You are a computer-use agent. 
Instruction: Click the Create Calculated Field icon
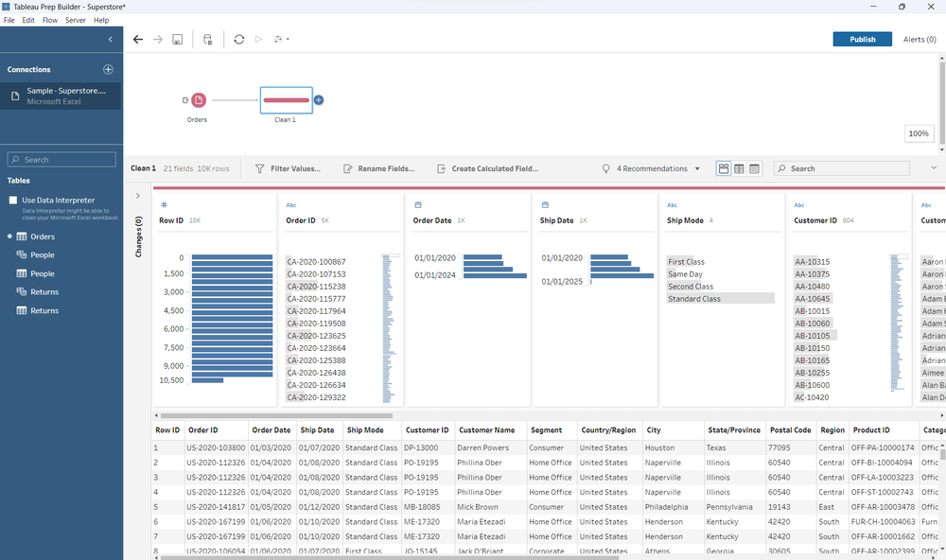click(x=441, y=169)
